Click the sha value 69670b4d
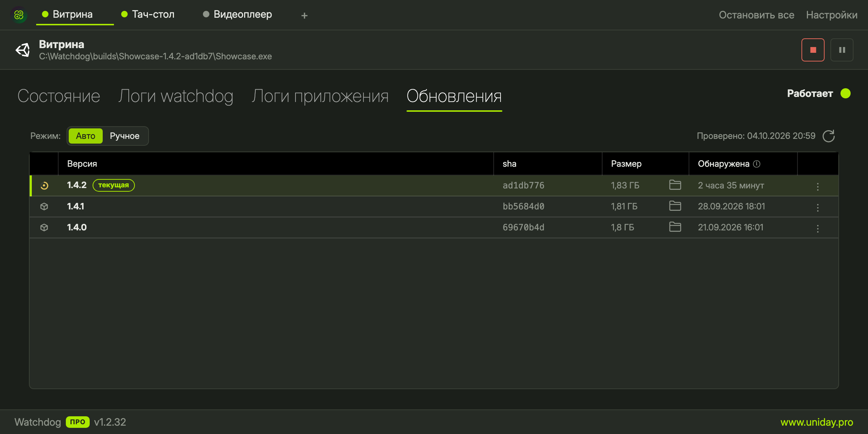This screenshot has height=434, width=868. click(523, 227)
